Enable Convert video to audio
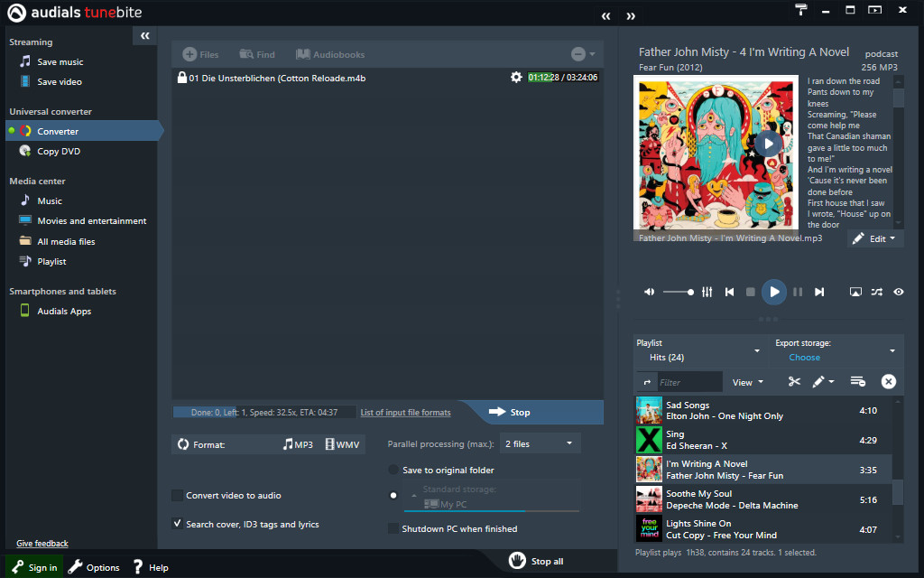 click(x=177, y=495)
